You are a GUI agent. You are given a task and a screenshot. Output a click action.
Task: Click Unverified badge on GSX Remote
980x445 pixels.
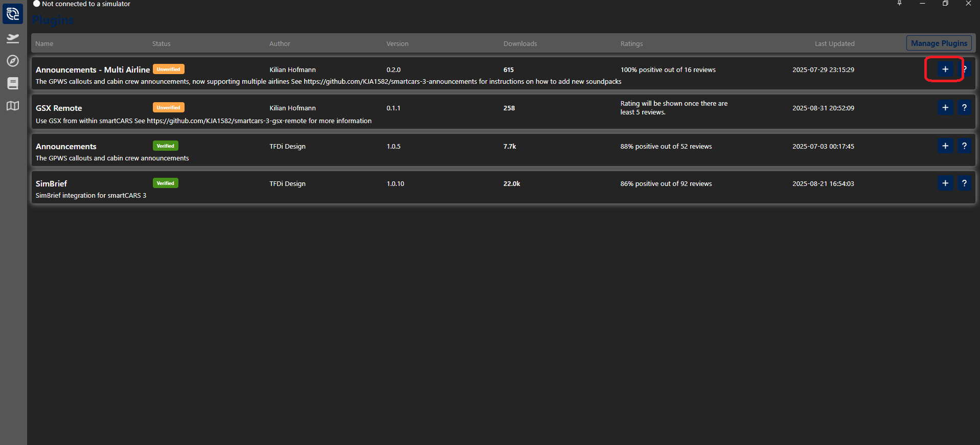[x=169, y=108]
